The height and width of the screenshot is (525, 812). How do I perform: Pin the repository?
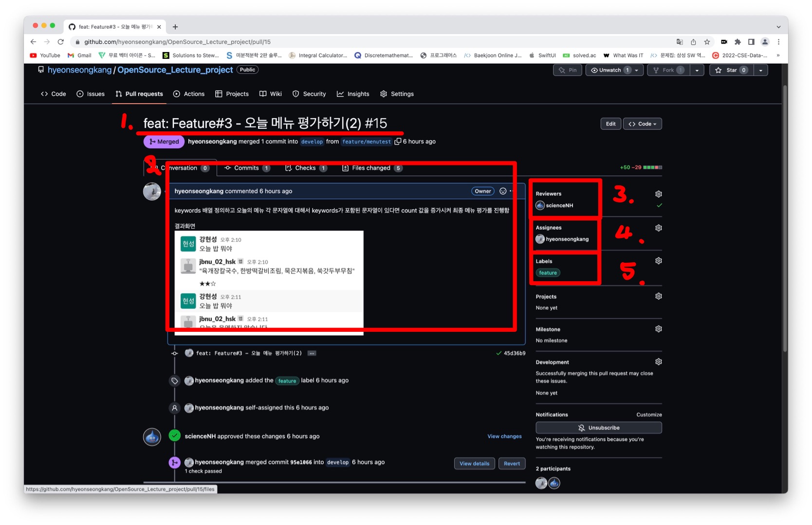(567, 70)
